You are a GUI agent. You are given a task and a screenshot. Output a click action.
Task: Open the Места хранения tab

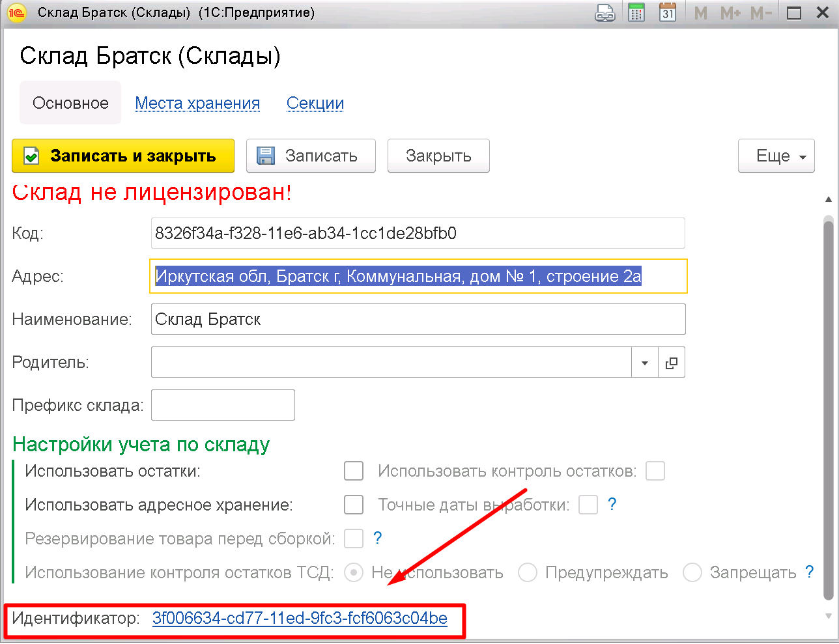pyautogui.click(x=197, y=103)
